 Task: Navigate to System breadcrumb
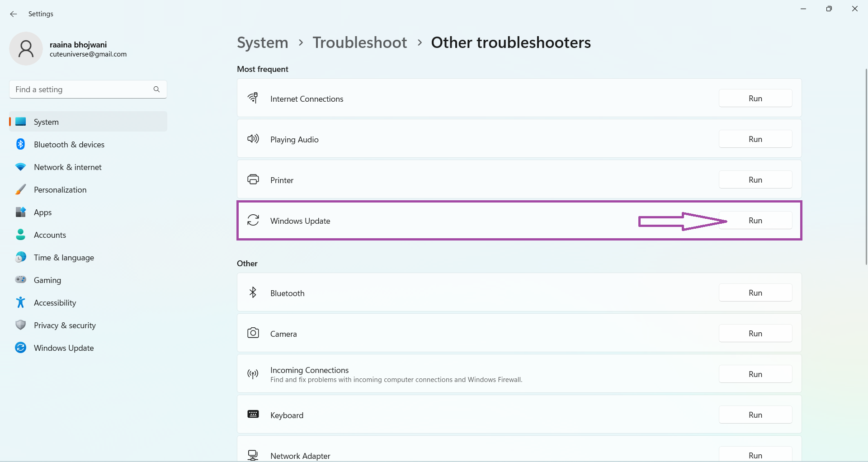(x=262, y=42)
